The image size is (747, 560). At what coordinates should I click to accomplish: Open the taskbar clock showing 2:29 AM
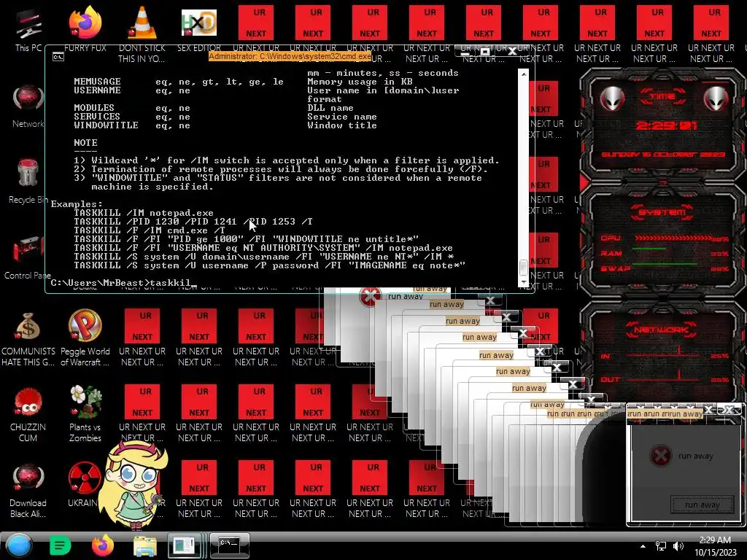715,546
